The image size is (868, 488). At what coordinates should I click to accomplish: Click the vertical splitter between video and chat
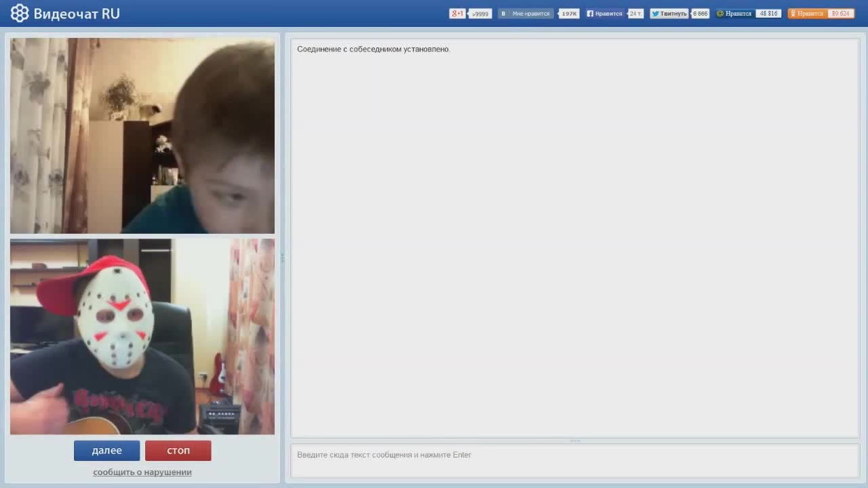pos(283,258)
